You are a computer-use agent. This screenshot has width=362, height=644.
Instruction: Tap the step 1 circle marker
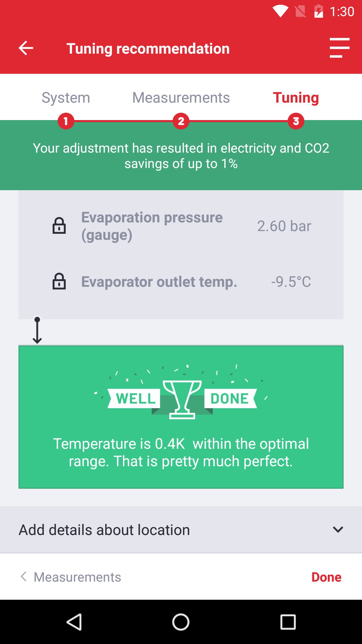[x=66, y=121]
